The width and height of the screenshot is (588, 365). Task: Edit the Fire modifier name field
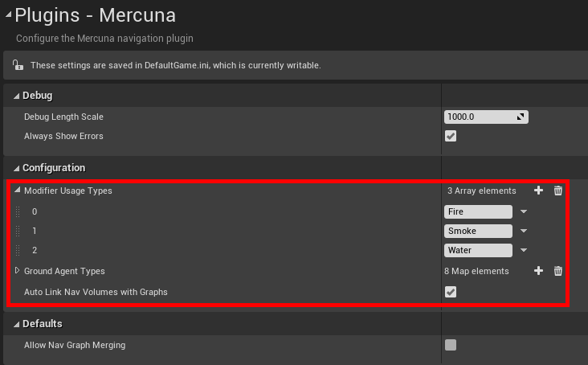coord(478,212)
